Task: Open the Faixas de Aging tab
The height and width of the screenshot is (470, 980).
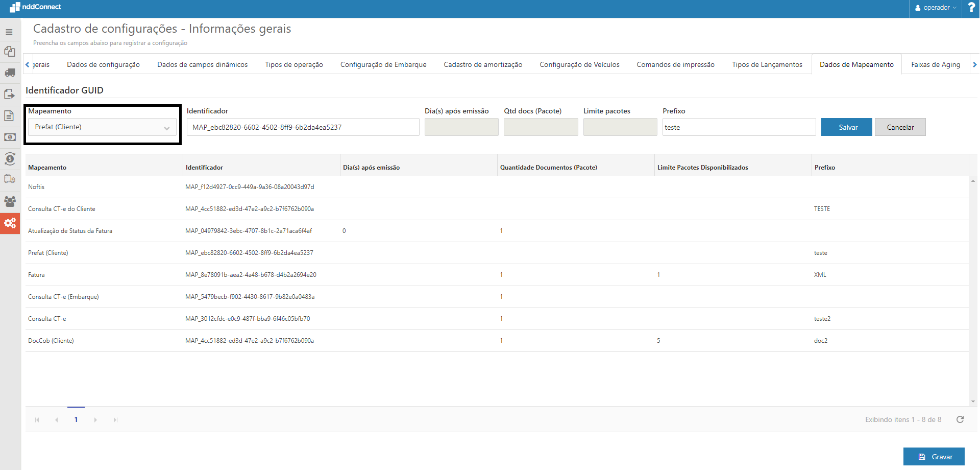Action: 935,64
